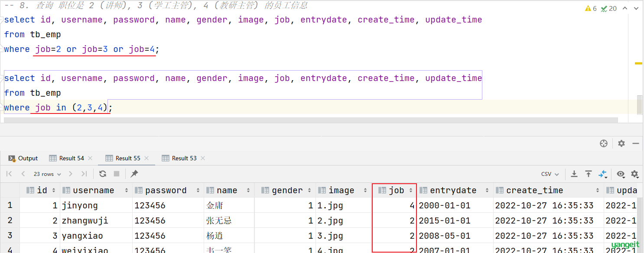Select the 1.jpg image cell
Image resolution: width=644 pixels, height=253 pixels.
coord(344,205)
